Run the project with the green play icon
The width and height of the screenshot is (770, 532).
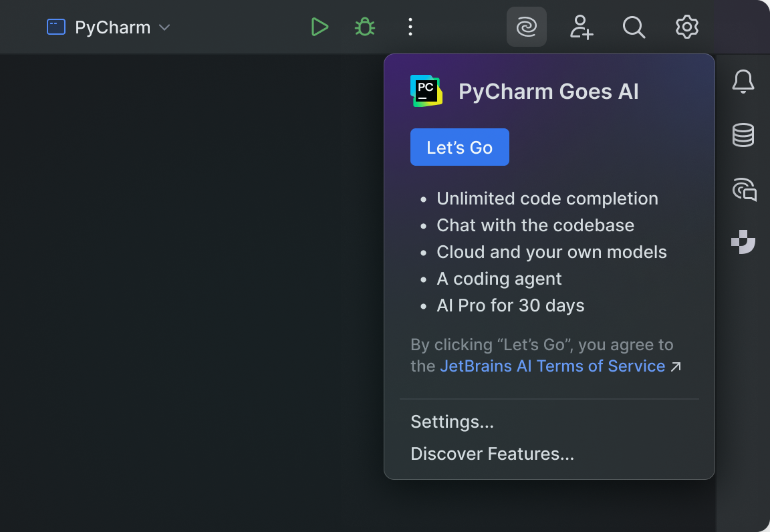click(x=319, y=27)
